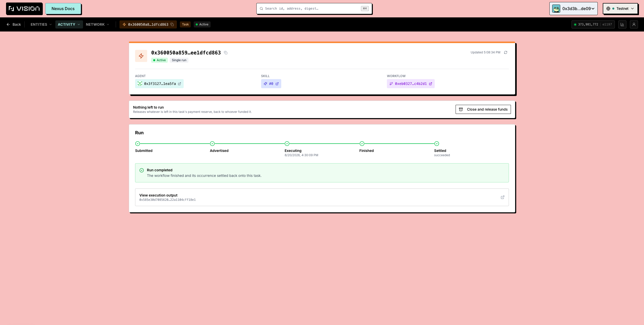The height and width of the screenshot is (325, 644).
Task: Open Nexus Docs
Action: click(63, 9)
